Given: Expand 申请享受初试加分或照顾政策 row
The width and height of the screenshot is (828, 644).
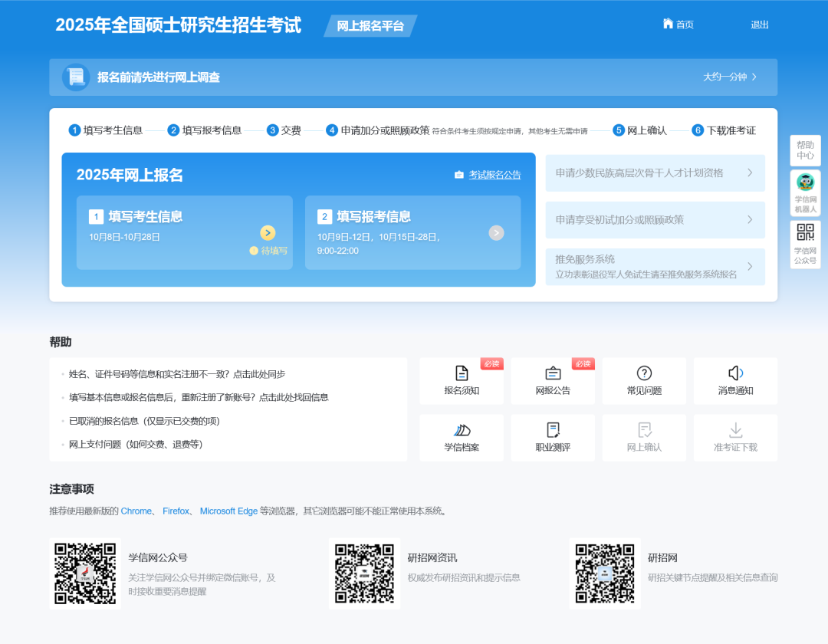Looking at the screenshot, I should click(749, 219).
